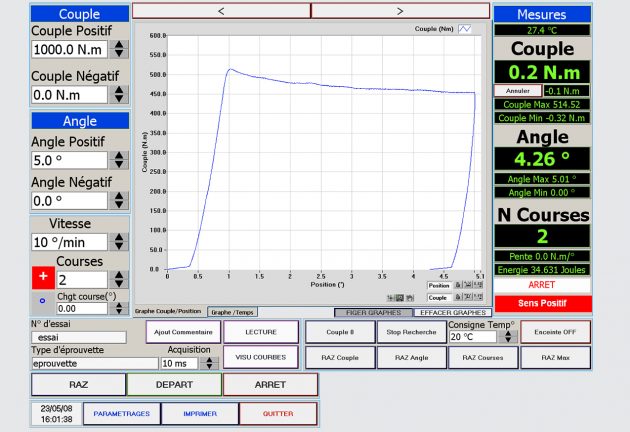630x432 pixels.
Task: Decrease the Courses count
Action: pos(119,285)
